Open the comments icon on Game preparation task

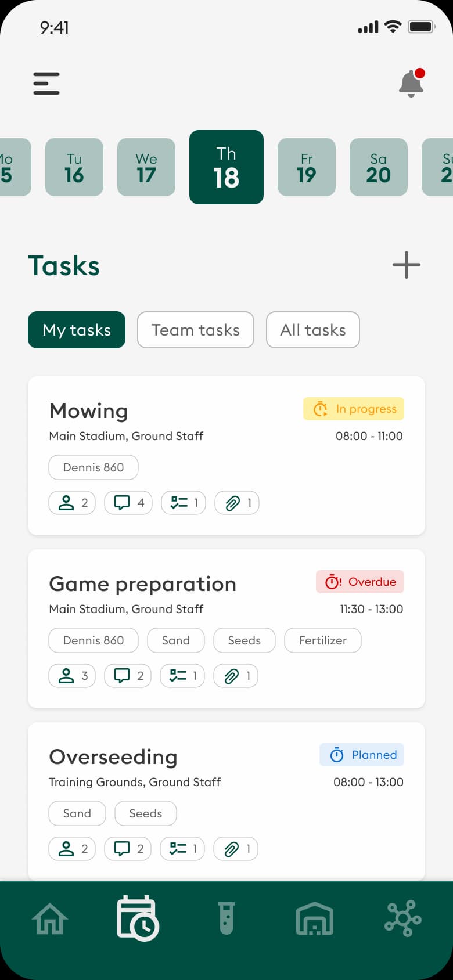tap(127, 675)
